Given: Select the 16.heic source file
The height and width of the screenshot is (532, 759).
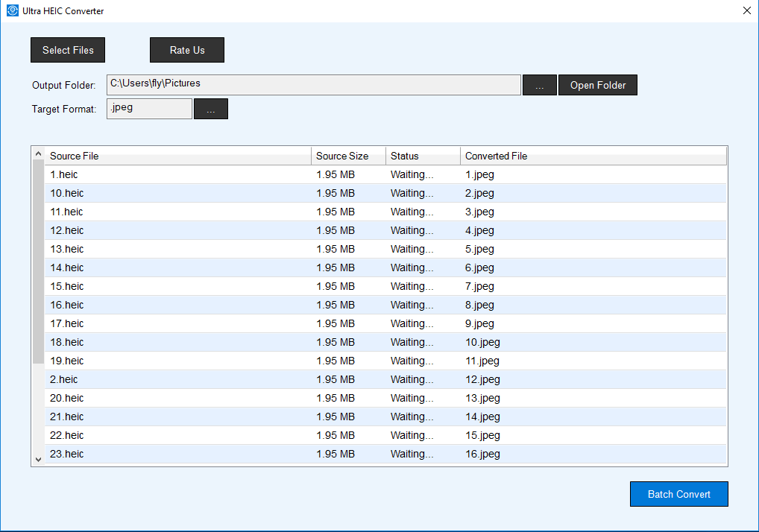Looking at the screenshot, I should [67, 305].
